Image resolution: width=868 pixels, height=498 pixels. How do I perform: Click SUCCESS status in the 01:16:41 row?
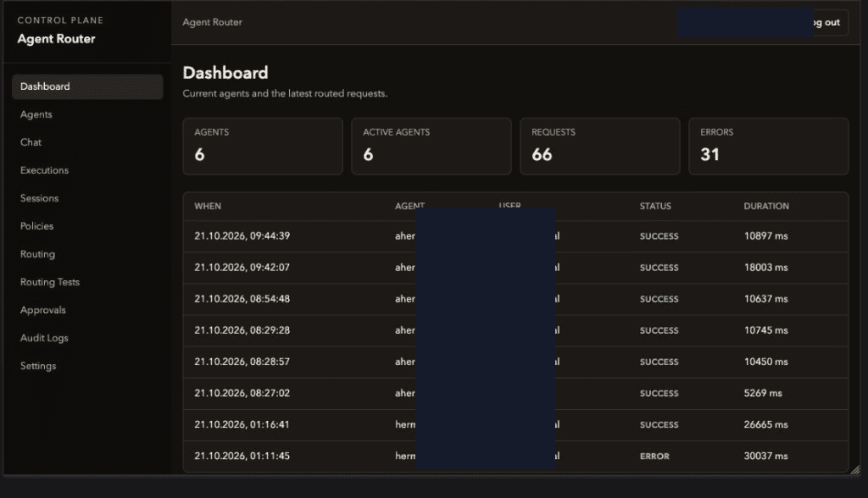[x=659, y=425]
